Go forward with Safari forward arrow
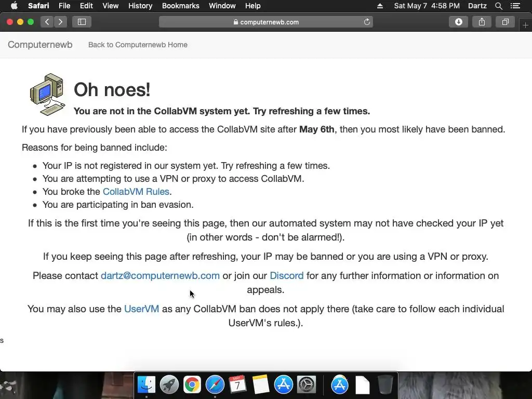Screen dimensions: 532x399 [60, 22]
